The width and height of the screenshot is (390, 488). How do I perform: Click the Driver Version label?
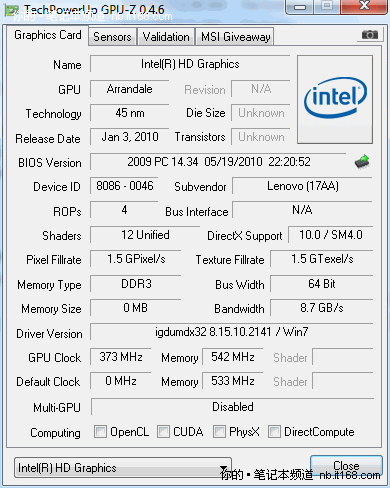[x=49, y=334]
